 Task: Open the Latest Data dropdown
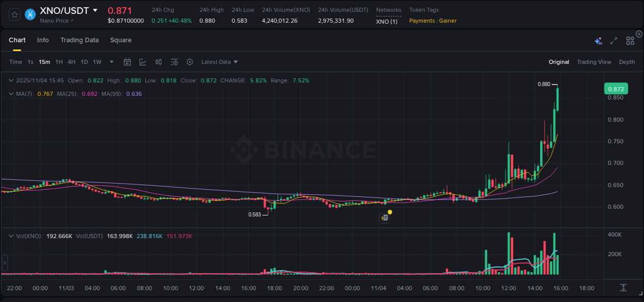pos(219,62)
